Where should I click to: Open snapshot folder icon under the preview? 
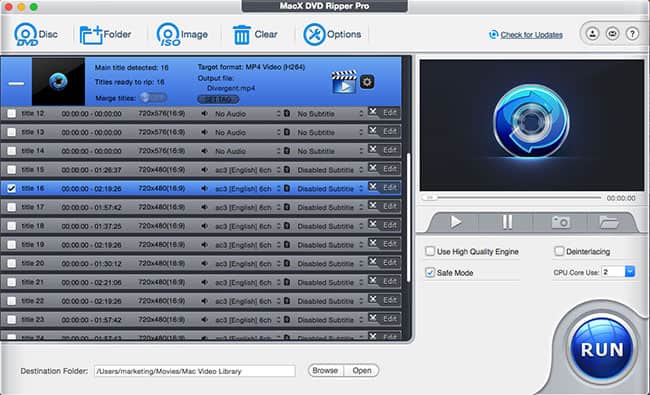coord(609,223)
